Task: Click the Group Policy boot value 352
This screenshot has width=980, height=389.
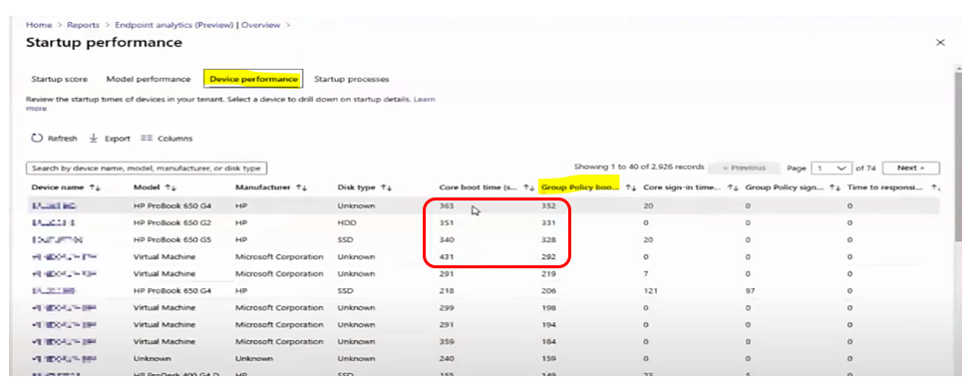Action: click(x=548, y=205)
